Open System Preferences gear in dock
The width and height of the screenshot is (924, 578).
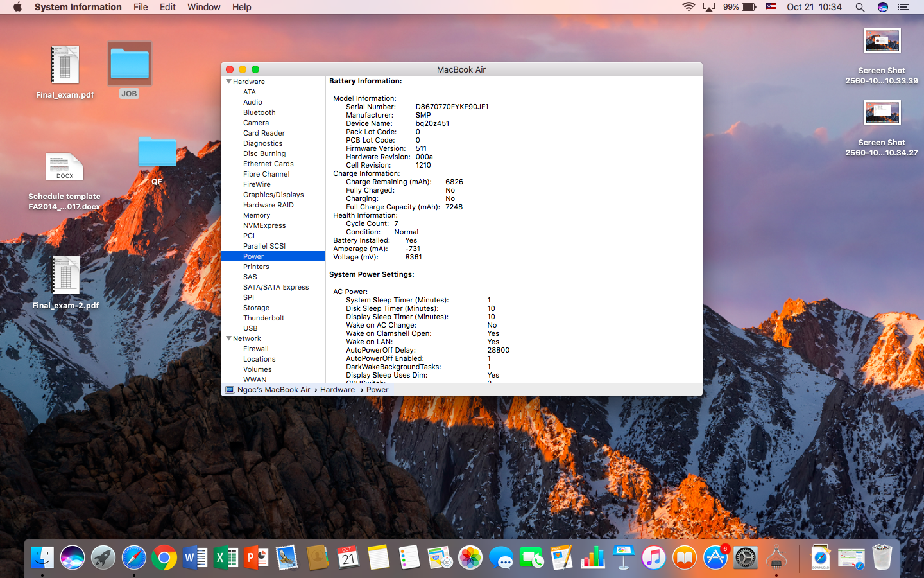(746, 557)
